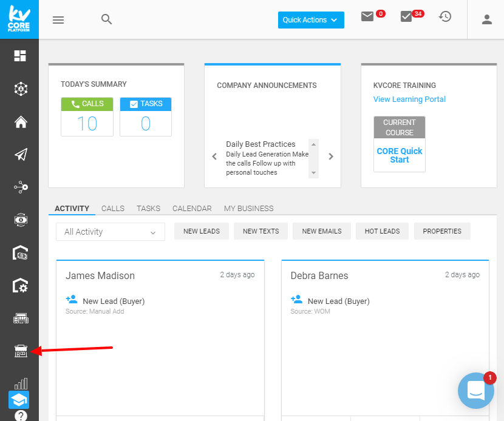This screenshot has height=421, width=504.
Task: Click the history clock icon
Action: click(x=445, y=17)
